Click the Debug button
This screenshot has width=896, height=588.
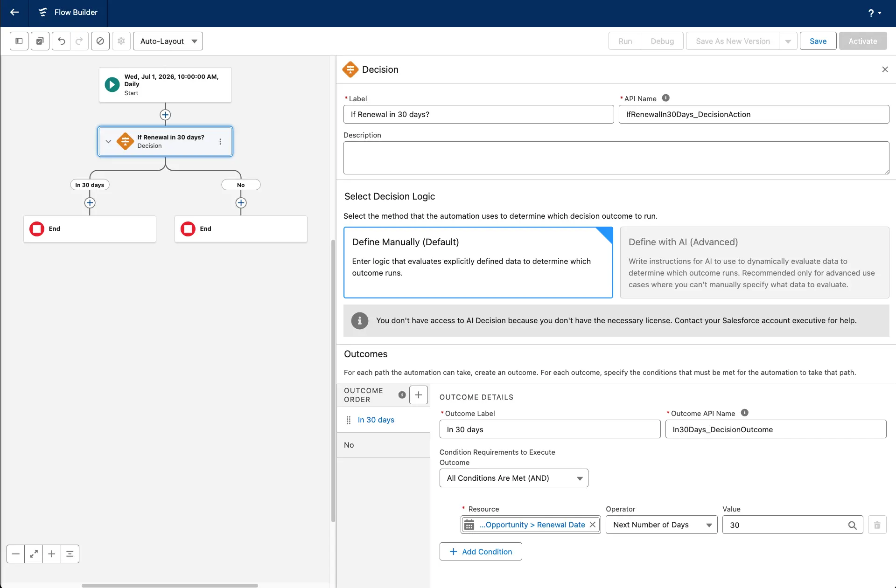pos(662,41)
